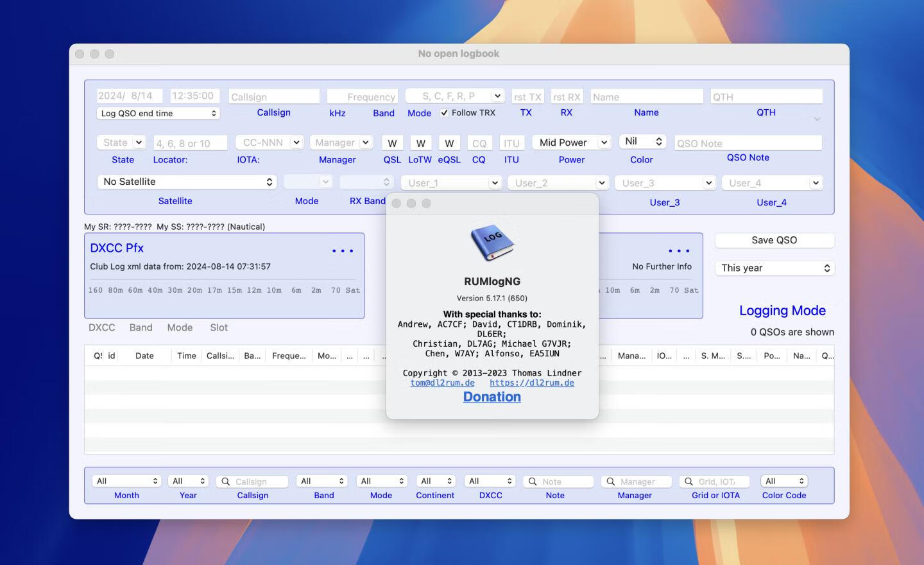Toggle the LoTW status W box

coord(420,143)
